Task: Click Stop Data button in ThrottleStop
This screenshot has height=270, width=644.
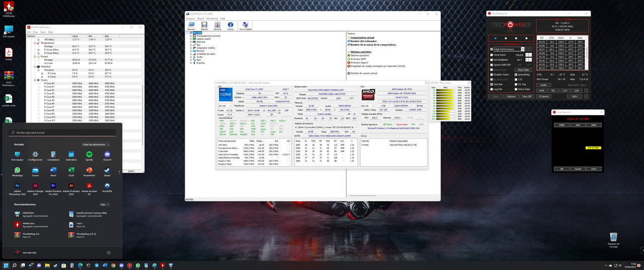Action: point(523,70)
